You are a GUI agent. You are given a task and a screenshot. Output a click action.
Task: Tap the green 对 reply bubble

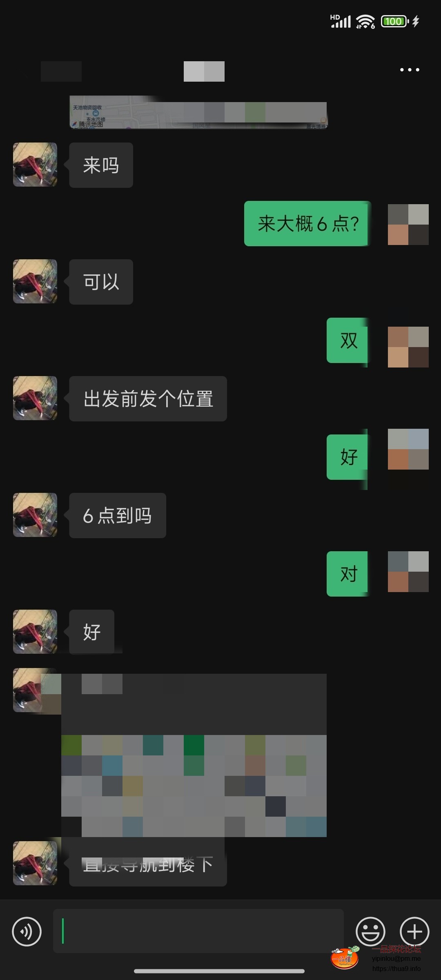[x=348, y=574]
